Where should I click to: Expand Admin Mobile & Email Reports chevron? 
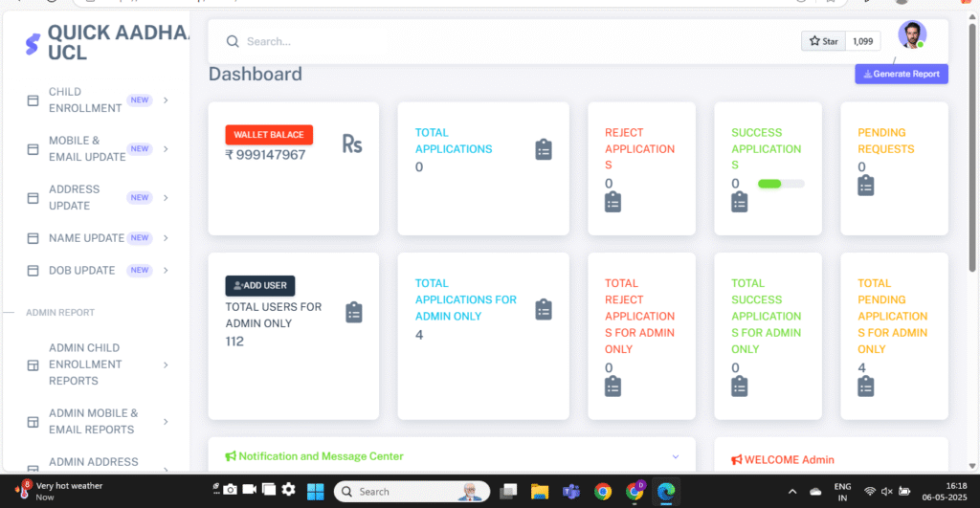point(166,422)
